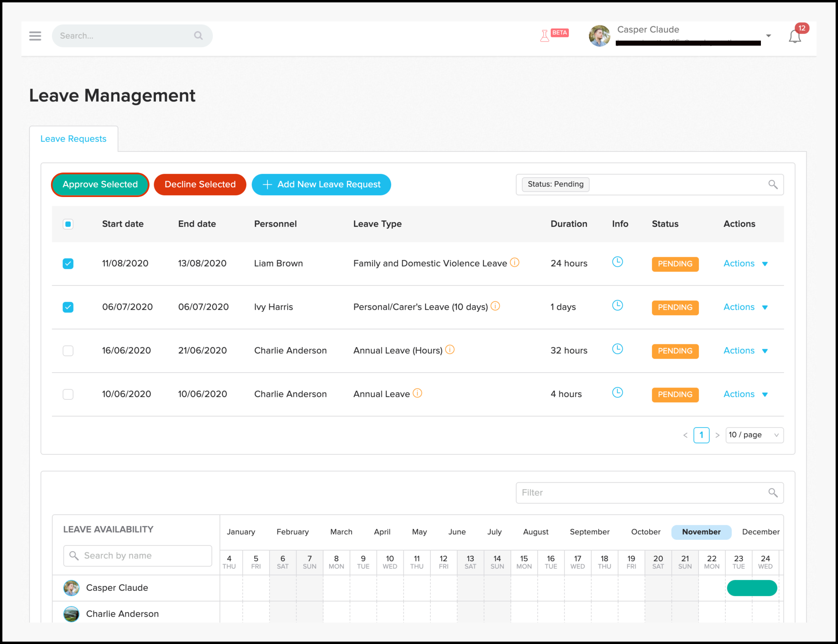Click info icon beside Family and Domestic Violence Leave
The image size is (838, 644).
point(515,263)
